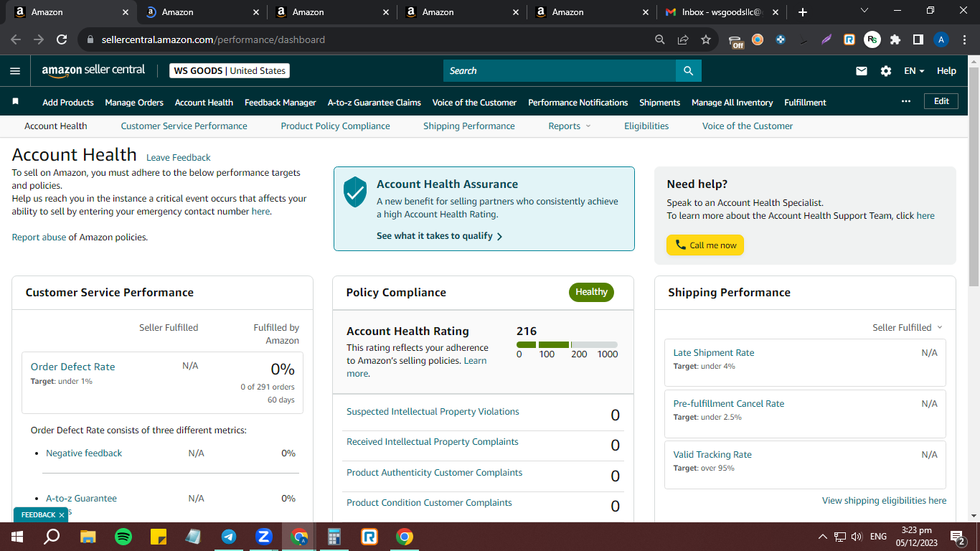Screen dimensions: 980x551
Task: Click the purple feather extension icon
Action: (826, 39)
